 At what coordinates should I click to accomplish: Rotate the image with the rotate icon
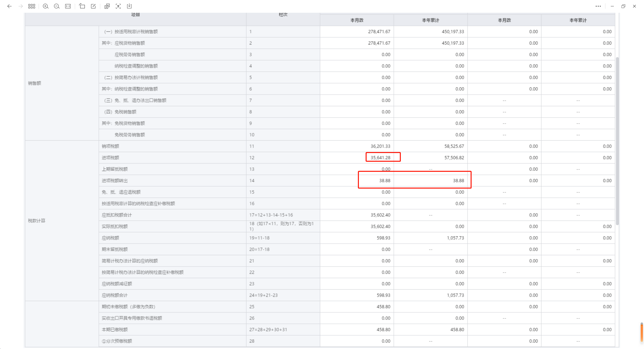click(82, 6)
